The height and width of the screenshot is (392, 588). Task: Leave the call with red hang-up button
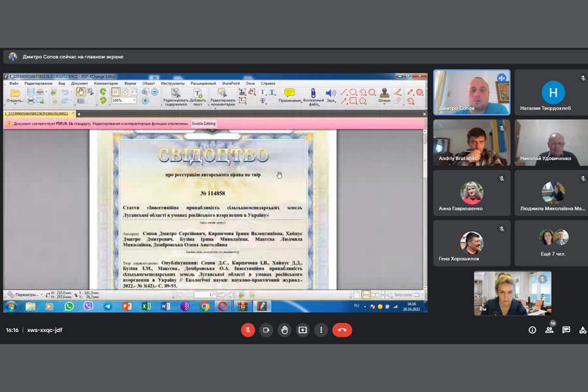pyautogui.click(x=342, y=330)
